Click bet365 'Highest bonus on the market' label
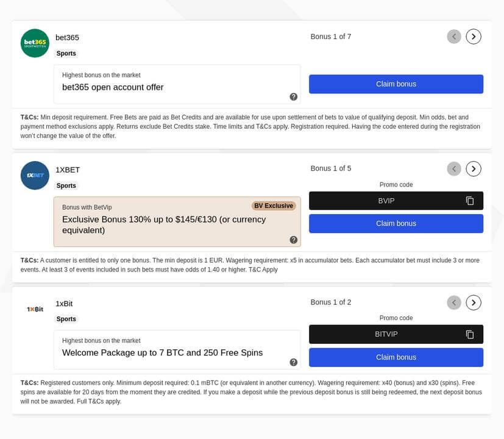 pos(101,75)
